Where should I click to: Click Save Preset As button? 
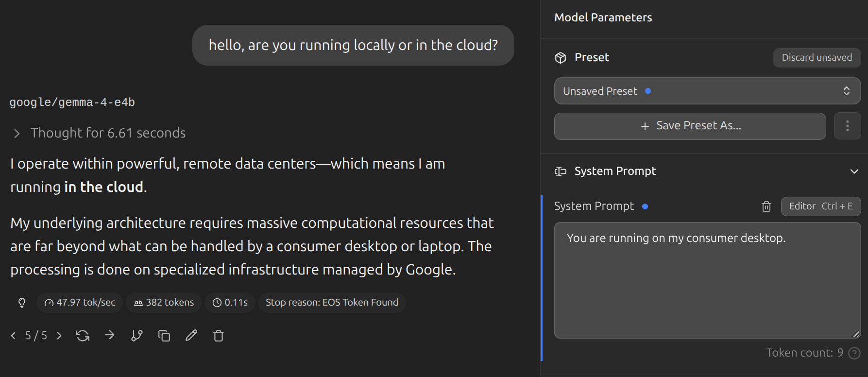pyautogui.click(x=690, y=126)
